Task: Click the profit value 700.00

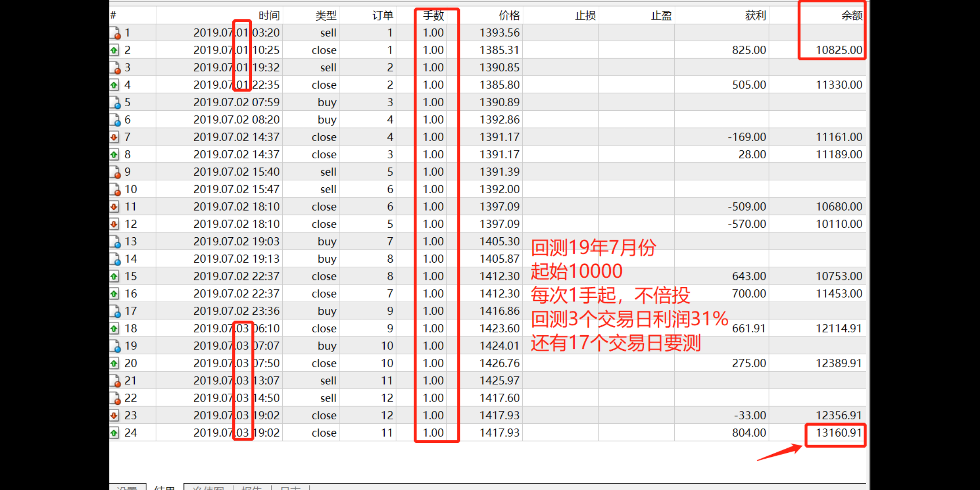Action: [749, 294]
